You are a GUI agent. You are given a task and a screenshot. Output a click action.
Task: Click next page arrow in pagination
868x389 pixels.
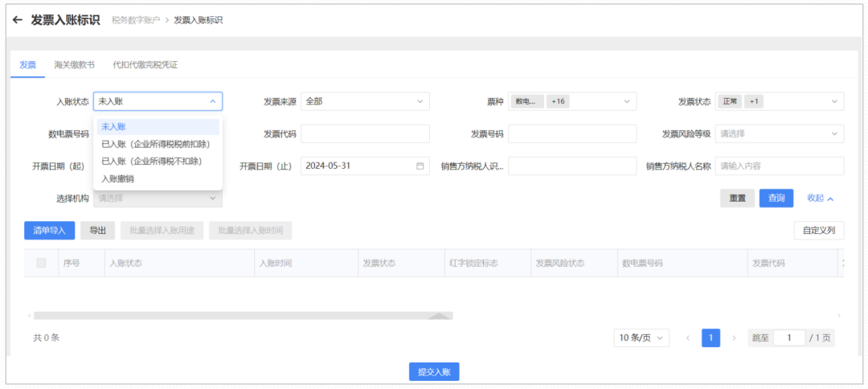pos(733,338)
